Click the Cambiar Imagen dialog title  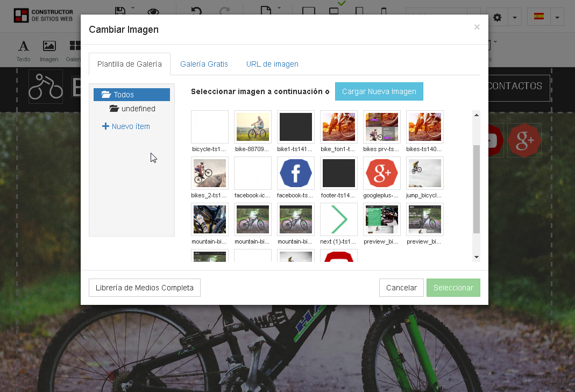point(124,30)
